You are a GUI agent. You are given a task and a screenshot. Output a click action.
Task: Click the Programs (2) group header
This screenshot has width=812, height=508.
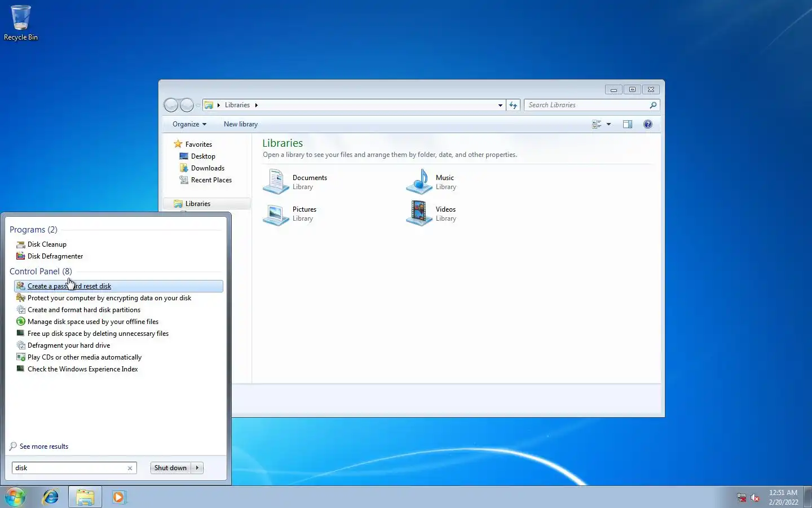tap(33, 230)
